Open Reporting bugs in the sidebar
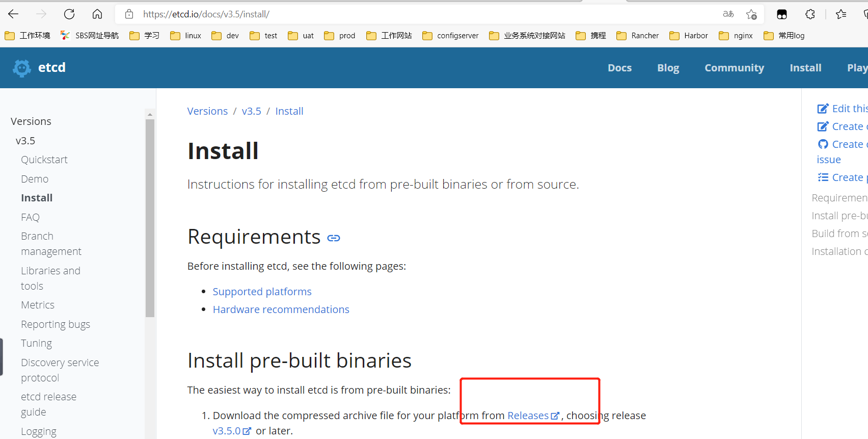This screenshot has height=439, width=868. (56, 324)
